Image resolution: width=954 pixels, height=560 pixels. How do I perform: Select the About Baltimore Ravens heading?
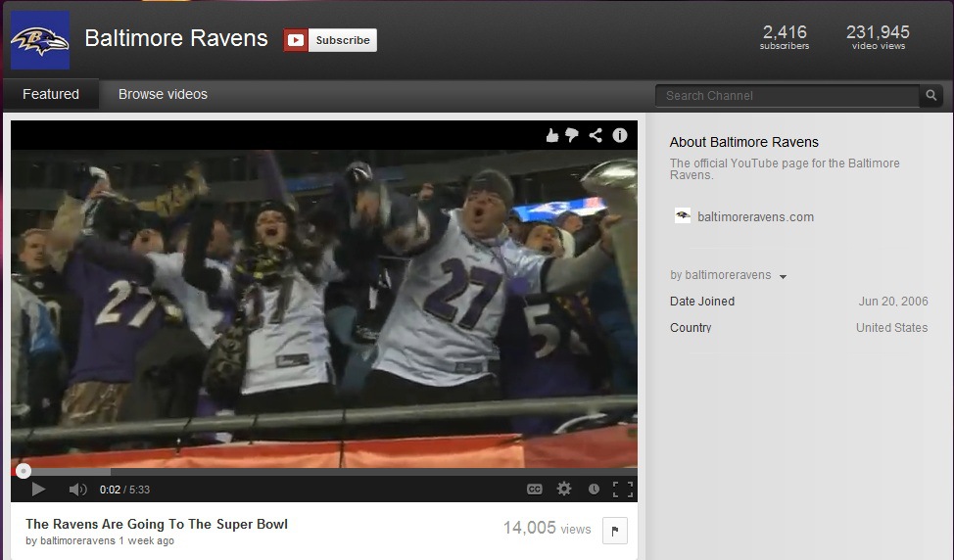coord(744,142)
